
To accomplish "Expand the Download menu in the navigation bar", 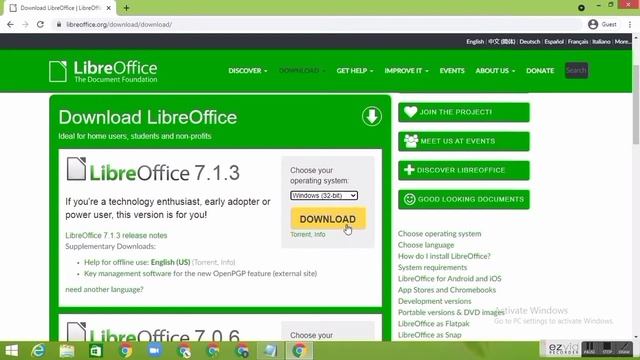I will [x=302, y=71].
